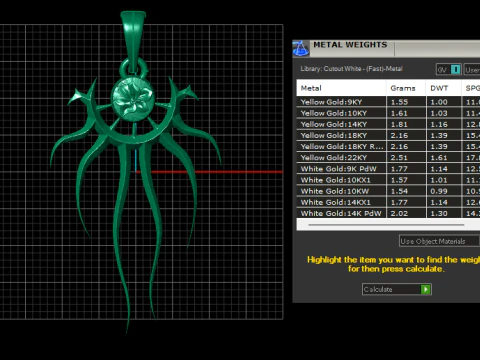Select the White Gold:10KX1 row
The image size is (480, 360).
388,180
